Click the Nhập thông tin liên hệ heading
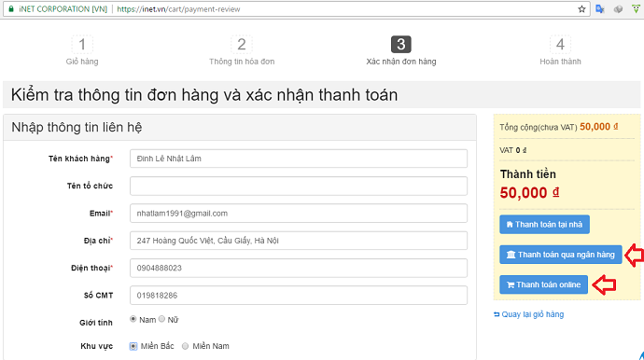The height and width of the screenshot is (360, 644). click(77, 127)
